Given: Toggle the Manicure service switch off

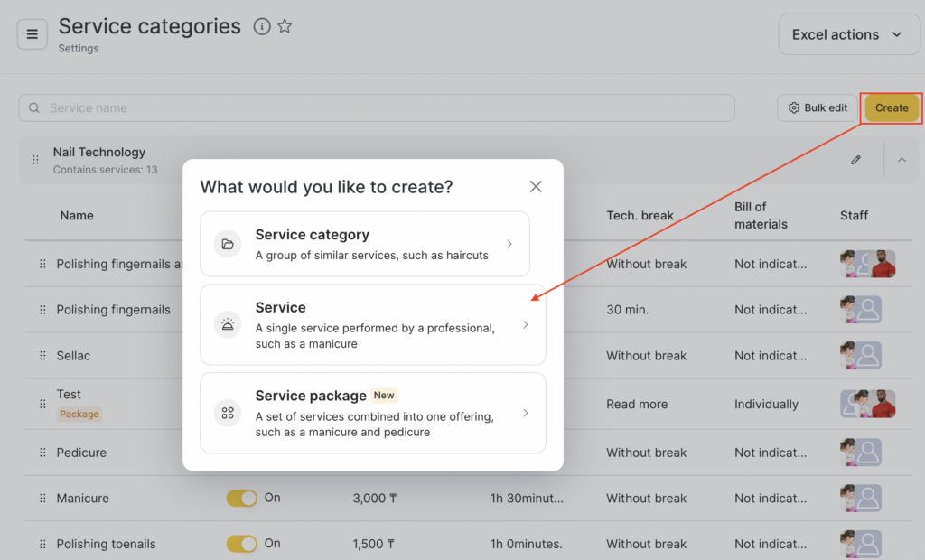Looking at the screenshot, I should pyautogui.click(x=241, y=499).
